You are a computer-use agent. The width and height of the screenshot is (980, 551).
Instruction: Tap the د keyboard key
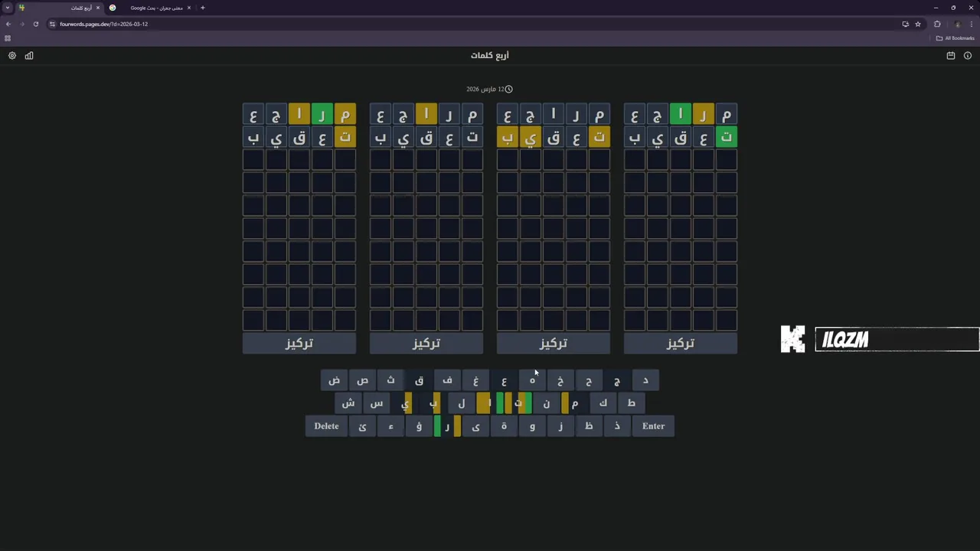coord(645,380)
